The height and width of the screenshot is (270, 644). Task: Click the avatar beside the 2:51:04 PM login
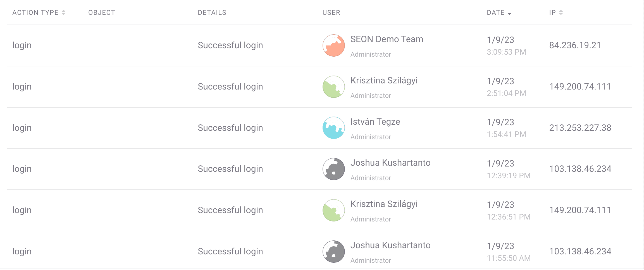coord(333,87)
